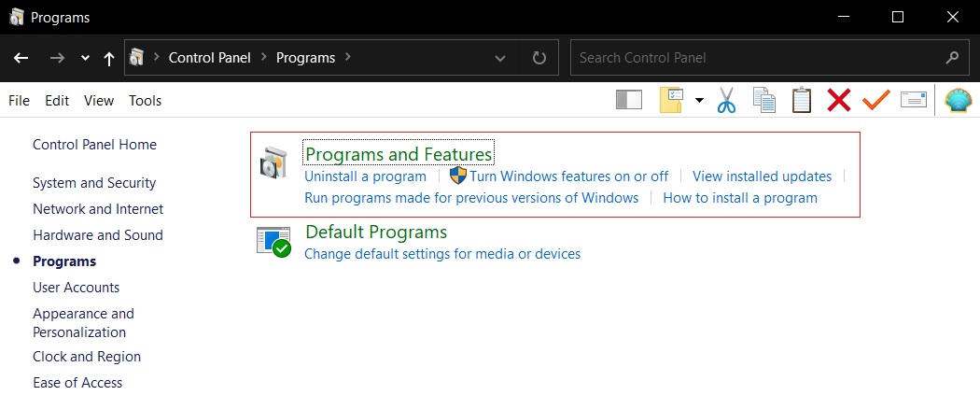The image size is (980, 395).
Task: Click the Default Programs icon
Action: 273,242
